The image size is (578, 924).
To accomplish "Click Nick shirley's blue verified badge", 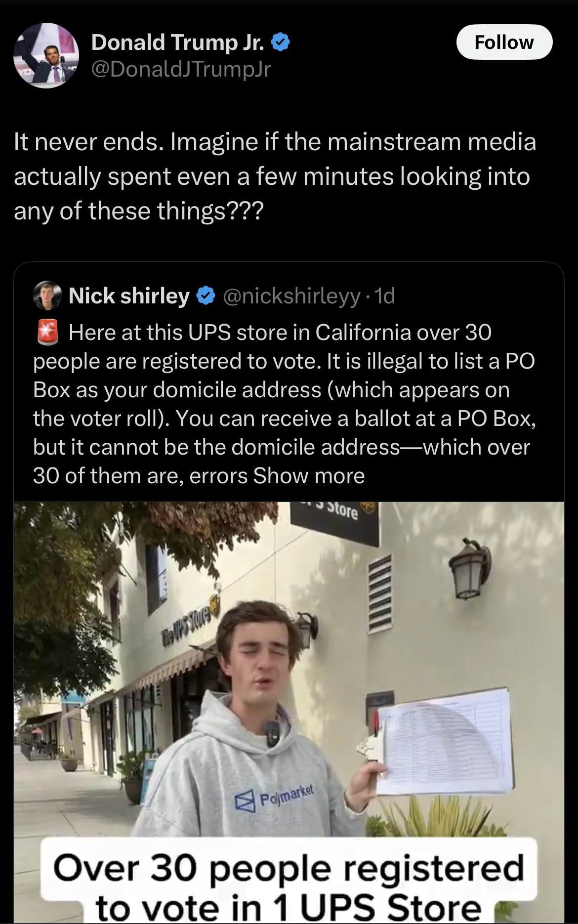I will click(x=206, y=295).
